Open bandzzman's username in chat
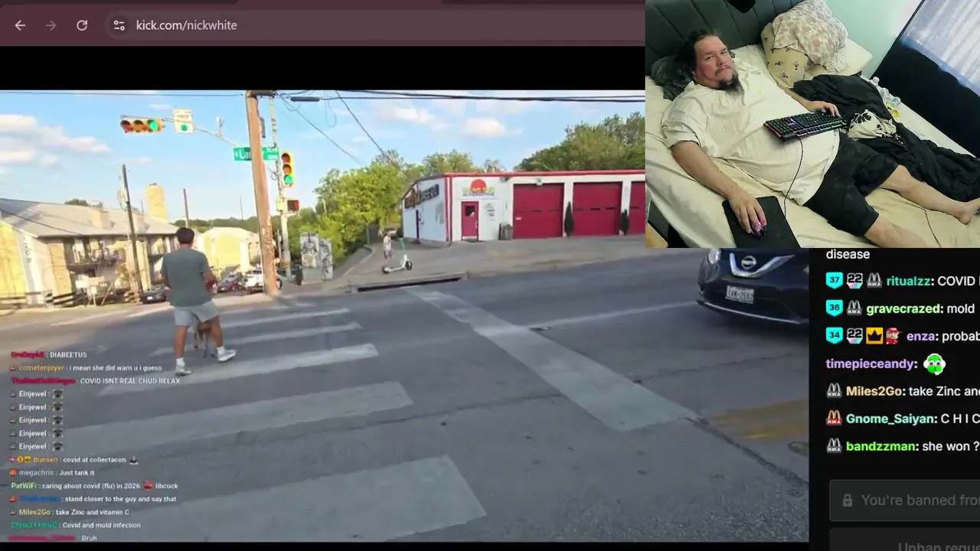 (x=880, y=446)
